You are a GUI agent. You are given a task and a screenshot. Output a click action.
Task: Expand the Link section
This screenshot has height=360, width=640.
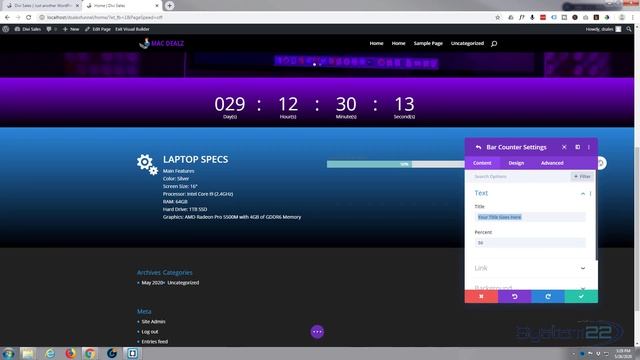coord(530,268)
